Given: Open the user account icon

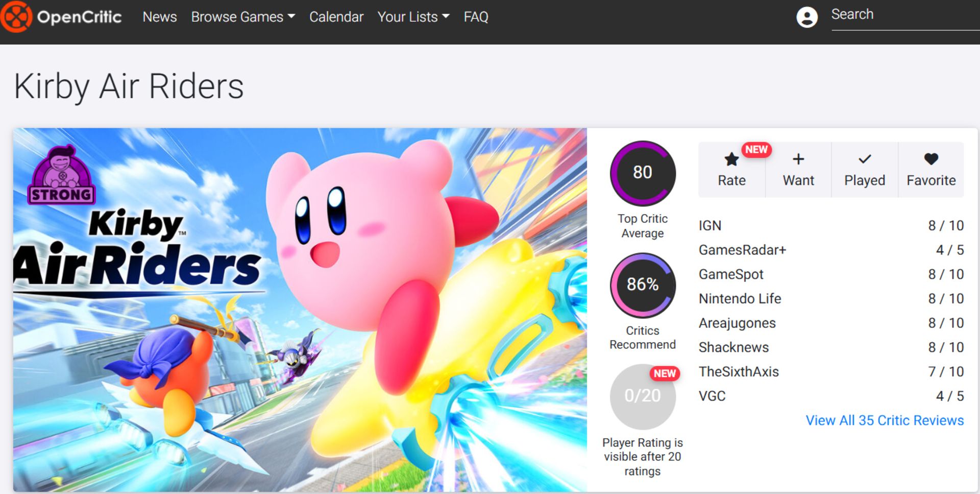Looking at the screenshot, I should click(x=806, y=18).
